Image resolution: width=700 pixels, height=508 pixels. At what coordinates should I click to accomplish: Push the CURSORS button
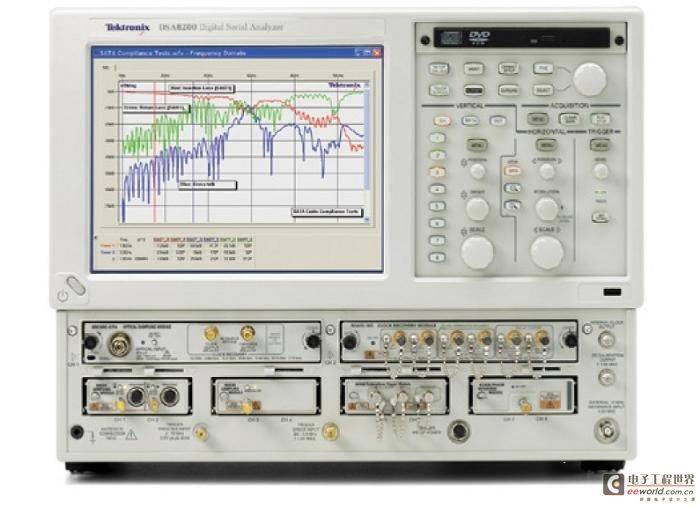tap(508, 90)
